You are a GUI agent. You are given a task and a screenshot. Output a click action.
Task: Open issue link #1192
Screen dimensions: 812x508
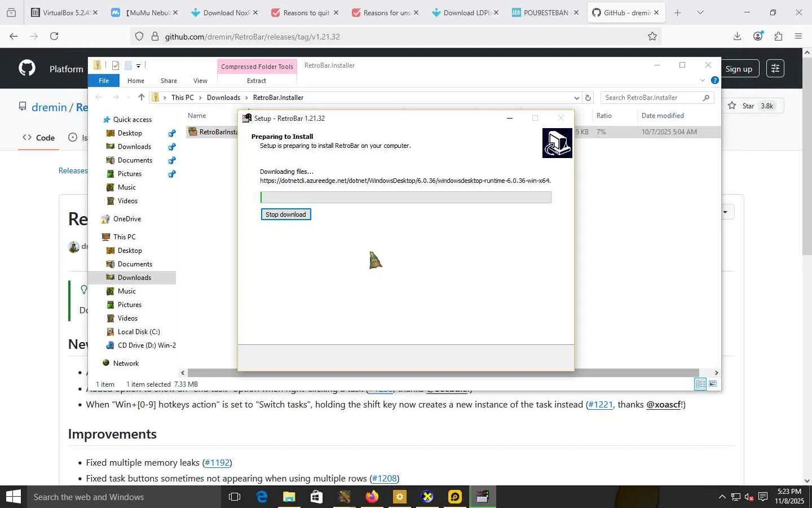coord(217,463)
